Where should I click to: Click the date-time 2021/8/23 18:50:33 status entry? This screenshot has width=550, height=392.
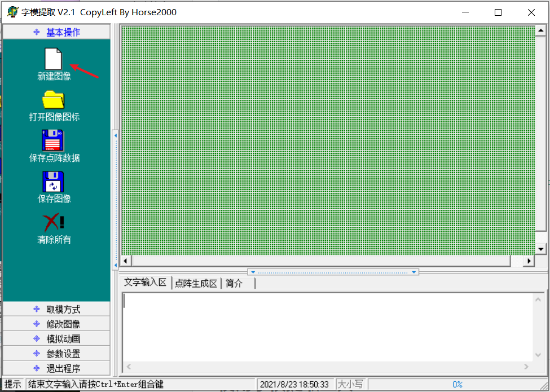coord(294,384)
